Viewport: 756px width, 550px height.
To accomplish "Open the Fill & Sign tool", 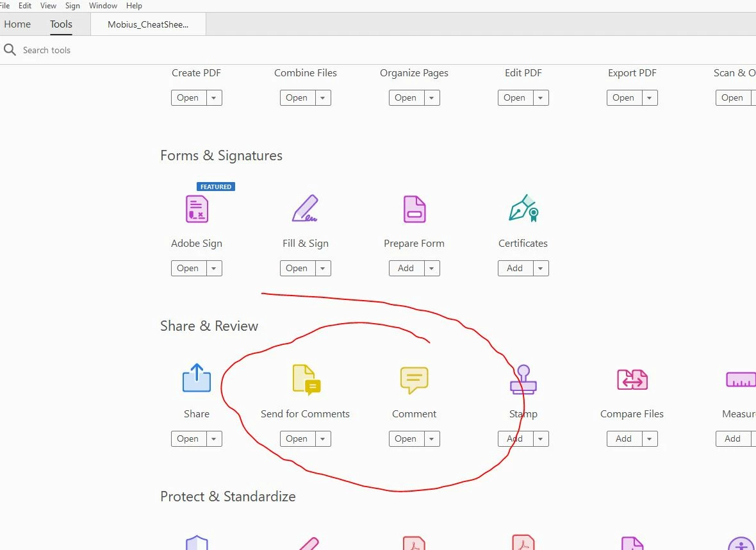I will [297, 268].
